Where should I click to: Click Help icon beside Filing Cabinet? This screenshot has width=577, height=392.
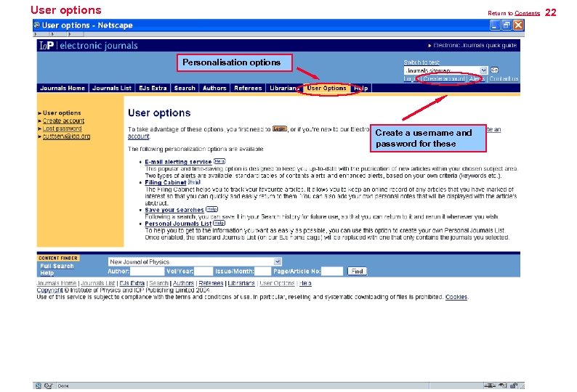tap(194, 181)
